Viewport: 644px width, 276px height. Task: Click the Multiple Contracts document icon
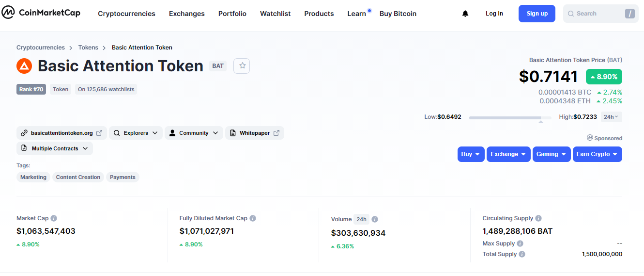pos(24,148)
